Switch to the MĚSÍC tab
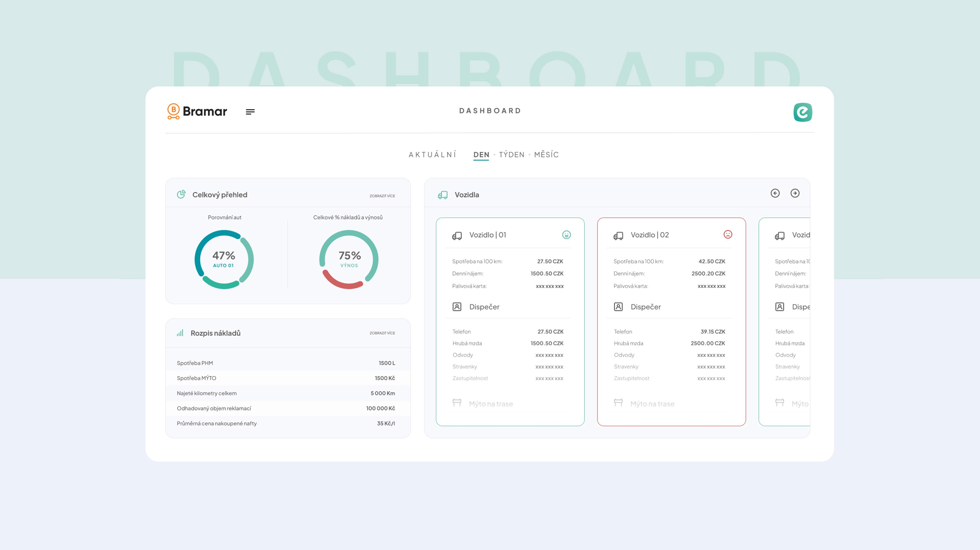The image size is (980, 550). coord(546,155)
